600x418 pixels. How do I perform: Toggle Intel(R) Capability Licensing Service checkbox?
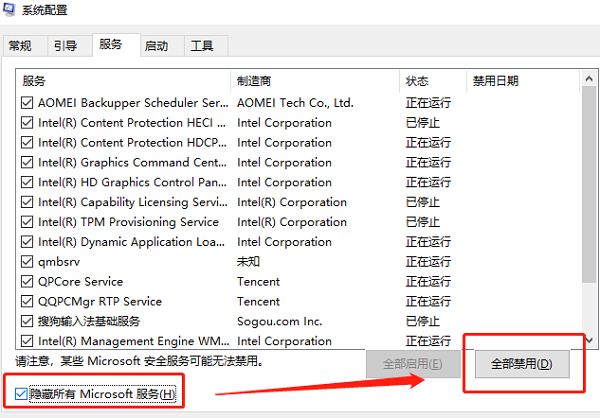[27, 202]
